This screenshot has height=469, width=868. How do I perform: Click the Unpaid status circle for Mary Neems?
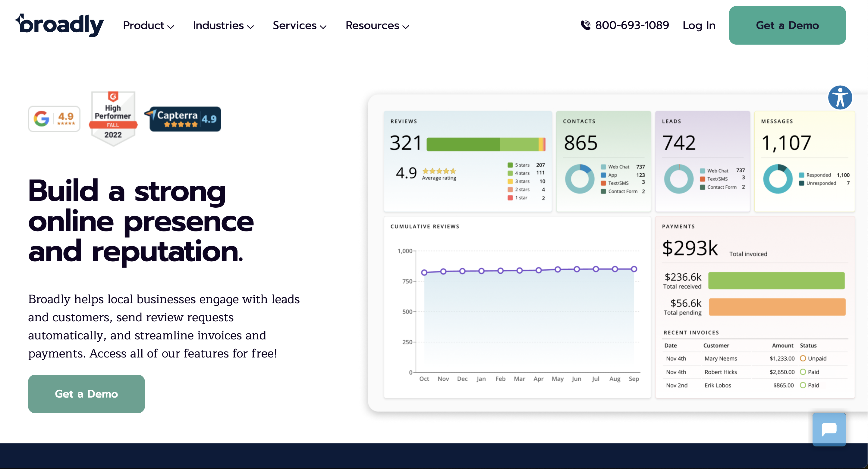[803, 358]
